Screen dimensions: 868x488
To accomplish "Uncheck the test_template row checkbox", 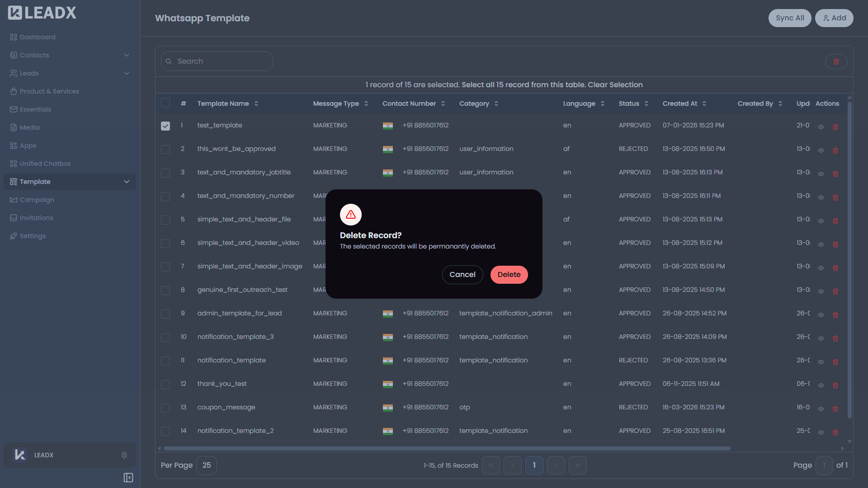I will point(165,126).
